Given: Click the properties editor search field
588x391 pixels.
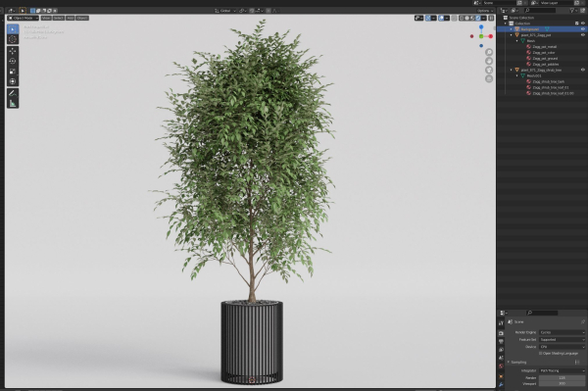Looking at the screenshot, I should [542, 313].
